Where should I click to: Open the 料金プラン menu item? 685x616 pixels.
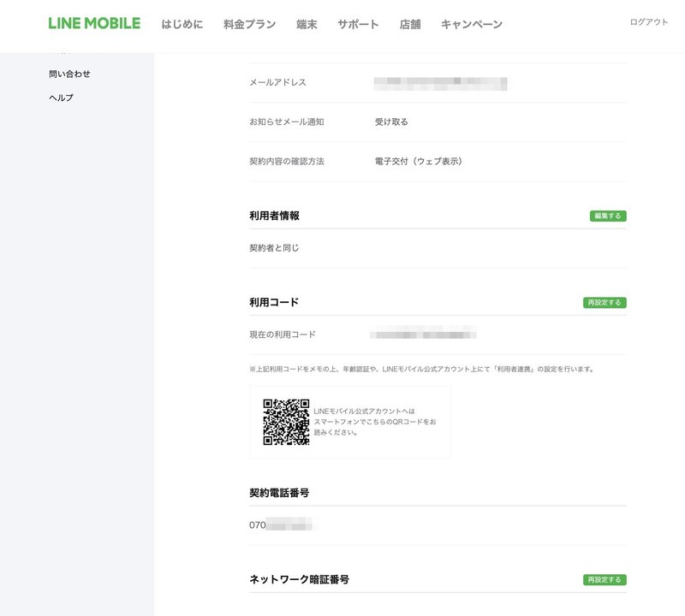(x=249, y=24)
